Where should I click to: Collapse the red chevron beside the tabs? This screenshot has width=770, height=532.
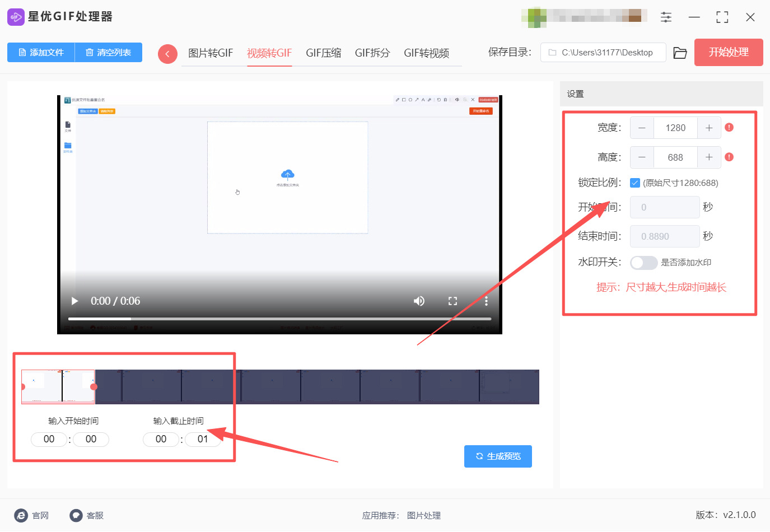167,53
